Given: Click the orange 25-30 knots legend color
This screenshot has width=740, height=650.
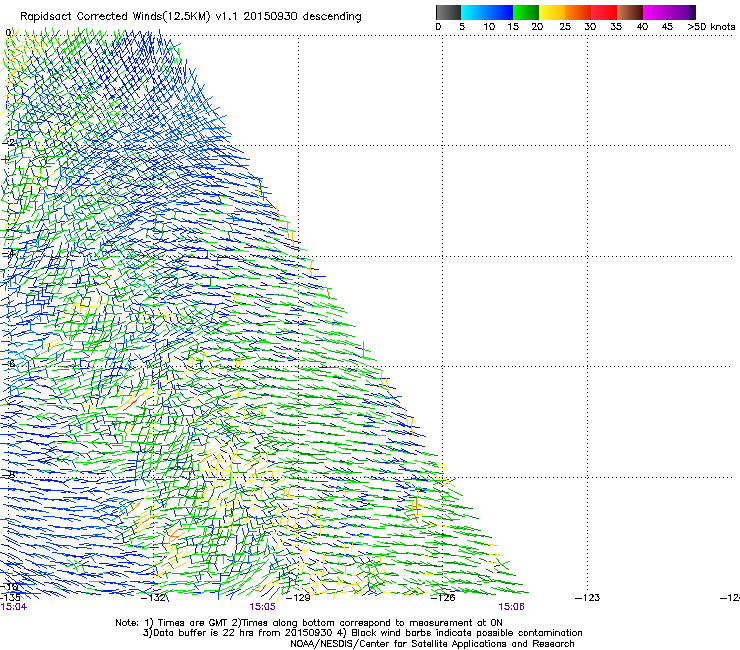Looking at the screenshot, I should (x=578, y=12).
